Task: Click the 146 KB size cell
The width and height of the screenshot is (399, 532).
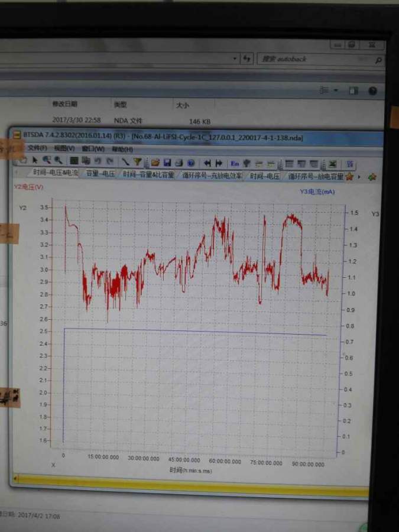Action: pos(199,121)
